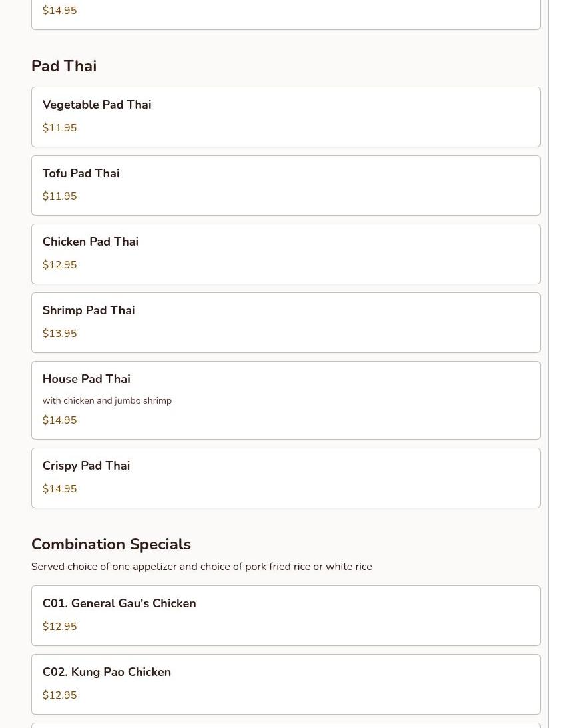Choose the Chicken Pad Thai title
562x728 pixels.
point(90,242)
